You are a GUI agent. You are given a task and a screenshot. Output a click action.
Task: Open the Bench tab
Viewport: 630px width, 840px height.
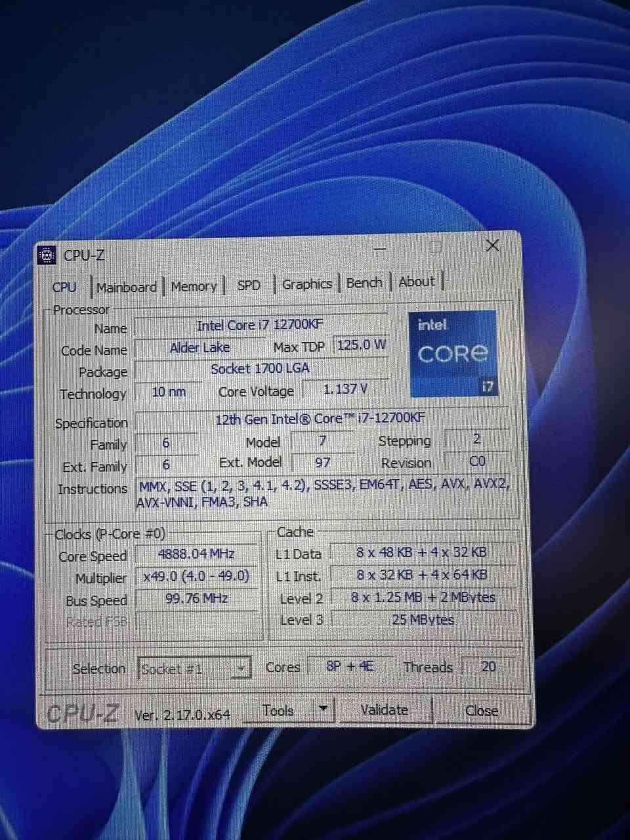364,283
